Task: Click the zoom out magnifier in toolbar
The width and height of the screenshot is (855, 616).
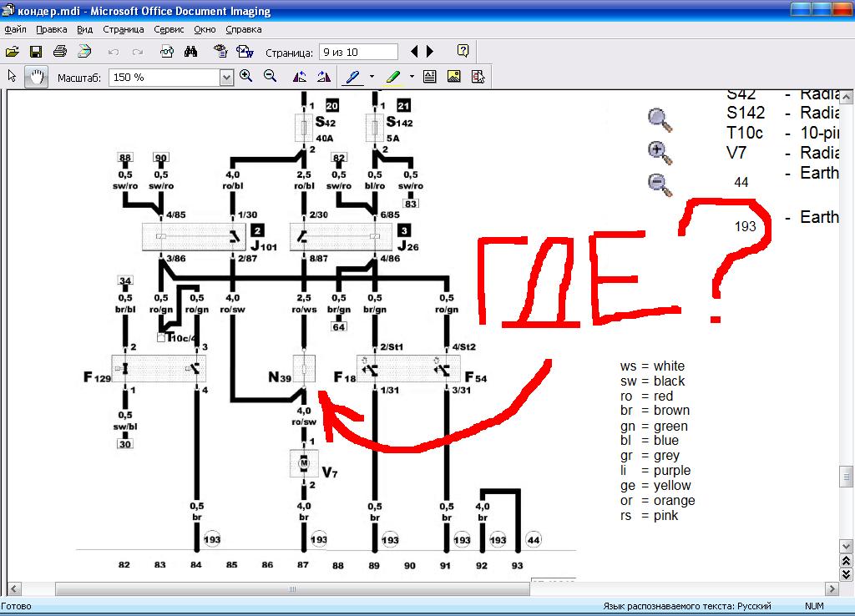Action: 271,77
